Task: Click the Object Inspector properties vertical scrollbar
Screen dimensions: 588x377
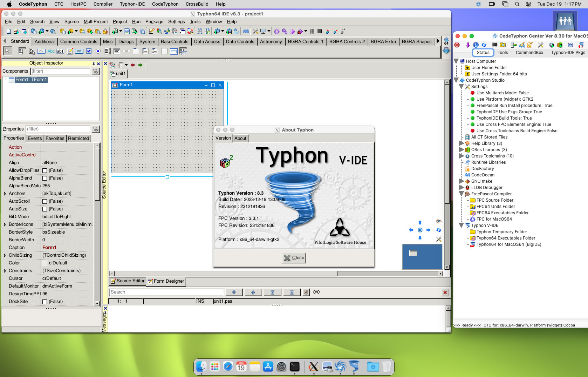Action: click(x=97, y=224)
